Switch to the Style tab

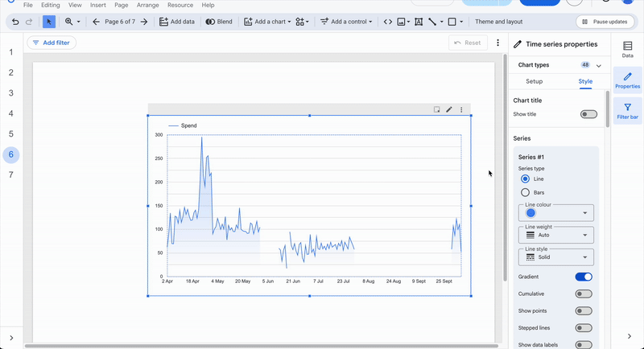(585, 81)
